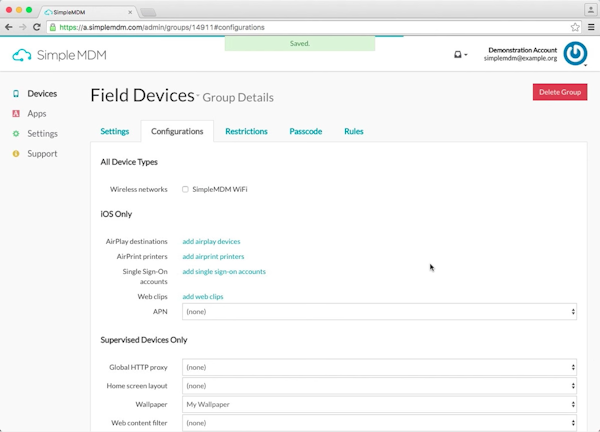Open the Passcode tab

pyautogui.click(x=306, y=131)
